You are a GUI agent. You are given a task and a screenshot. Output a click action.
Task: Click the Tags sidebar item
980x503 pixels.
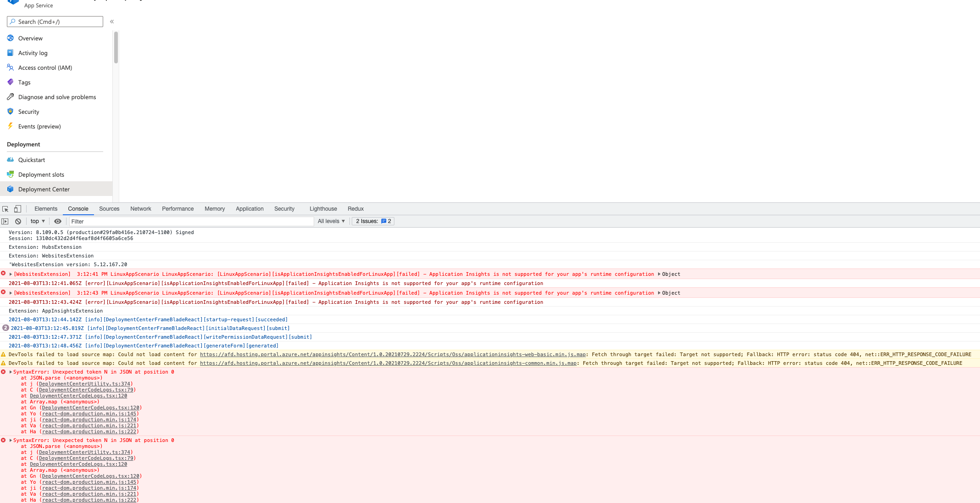click(24, 82)
